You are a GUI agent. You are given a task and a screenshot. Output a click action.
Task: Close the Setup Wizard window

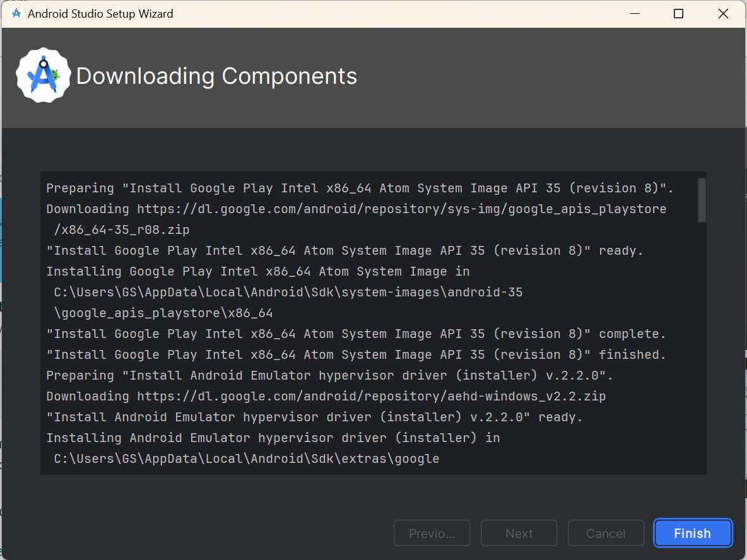pyautogui.click(x=722, y=13)
